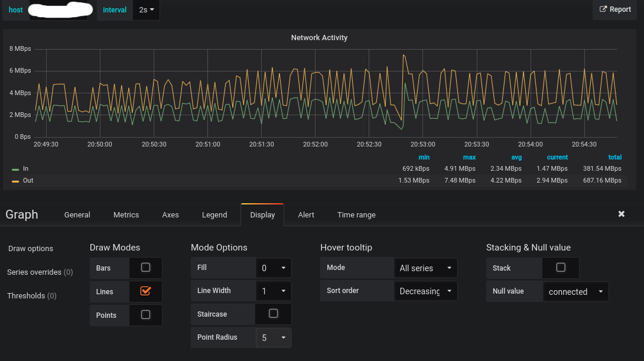The image size is (644, 361).
Task: Click the Report share icon
Action: [x=603, y=9]
